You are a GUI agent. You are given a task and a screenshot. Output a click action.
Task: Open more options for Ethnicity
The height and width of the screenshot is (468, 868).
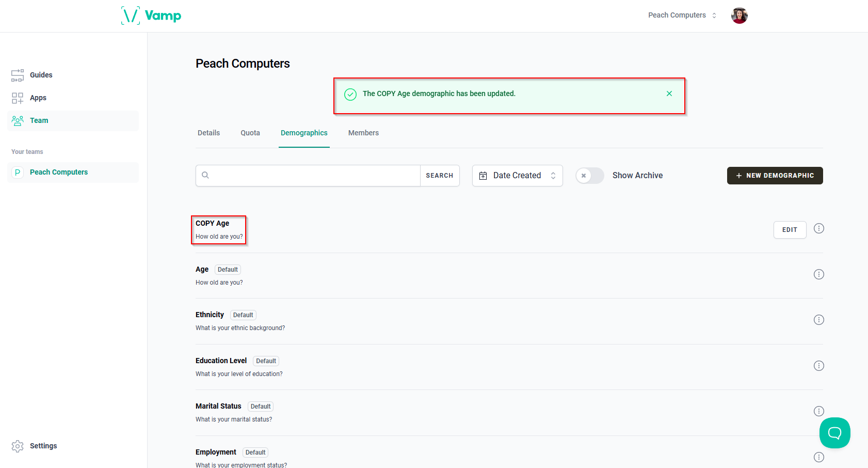819,320
